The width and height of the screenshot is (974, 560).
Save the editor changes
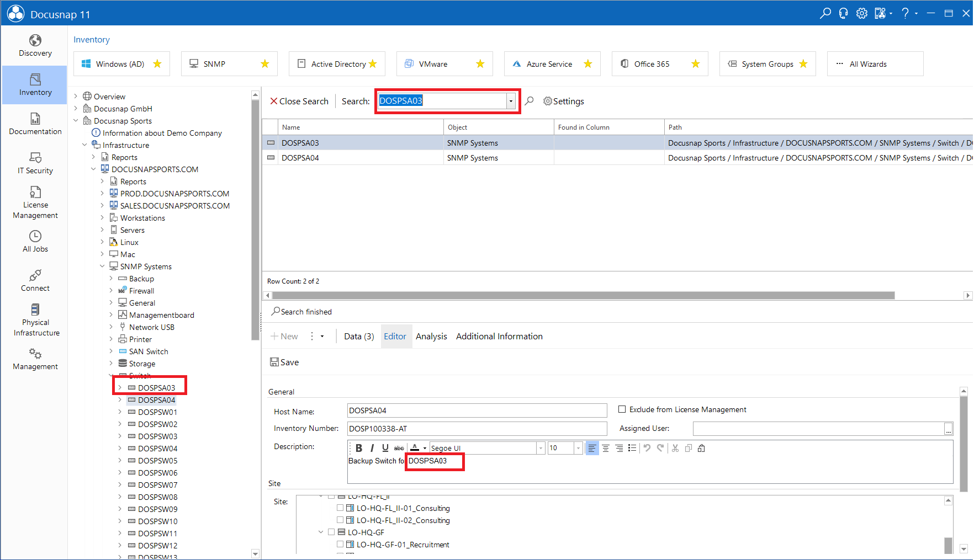click(284, 362)
